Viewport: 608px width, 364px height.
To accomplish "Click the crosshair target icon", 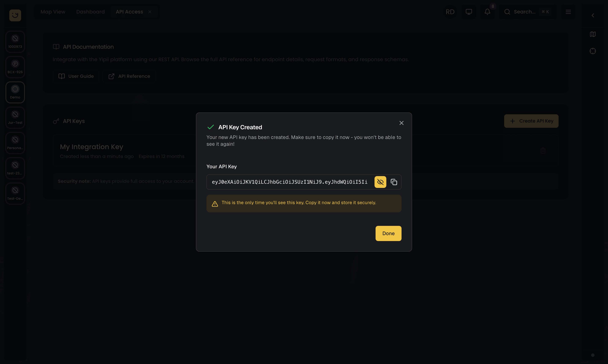I will [x=593, y=51].
